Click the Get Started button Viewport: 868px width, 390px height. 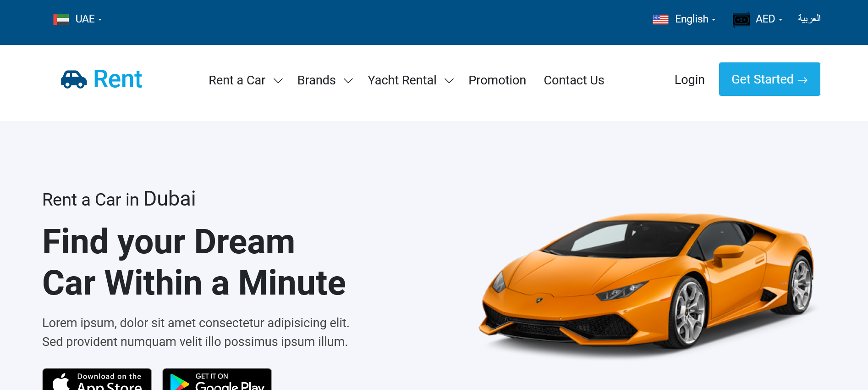(769, 79)
